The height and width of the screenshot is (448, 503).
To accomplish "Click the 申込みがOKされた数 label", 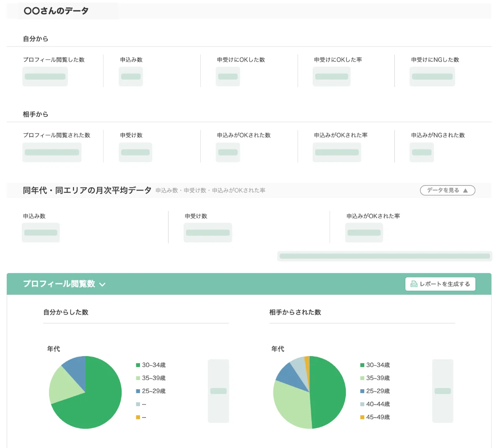I will [x=244, y=135].
